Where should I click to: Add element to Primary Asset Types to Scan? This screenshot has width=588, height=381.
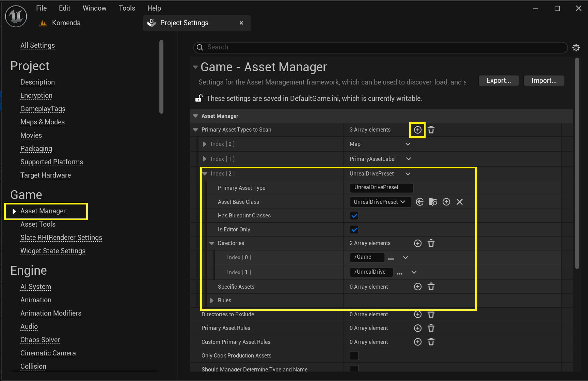click(x=418, y=130)
